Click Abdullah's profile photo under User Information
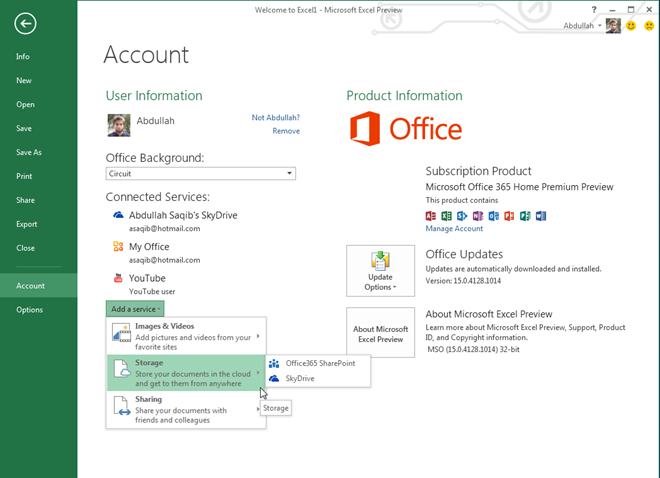This screenshot has height=478, width=660. click(119, 125)
